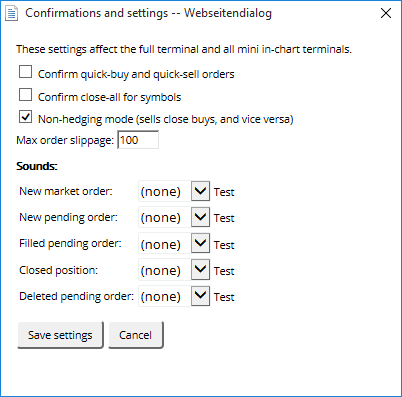Click into the Max order slippage field
Image resolution: width=402 pixels, height=397 pixels.
point(138,140)
